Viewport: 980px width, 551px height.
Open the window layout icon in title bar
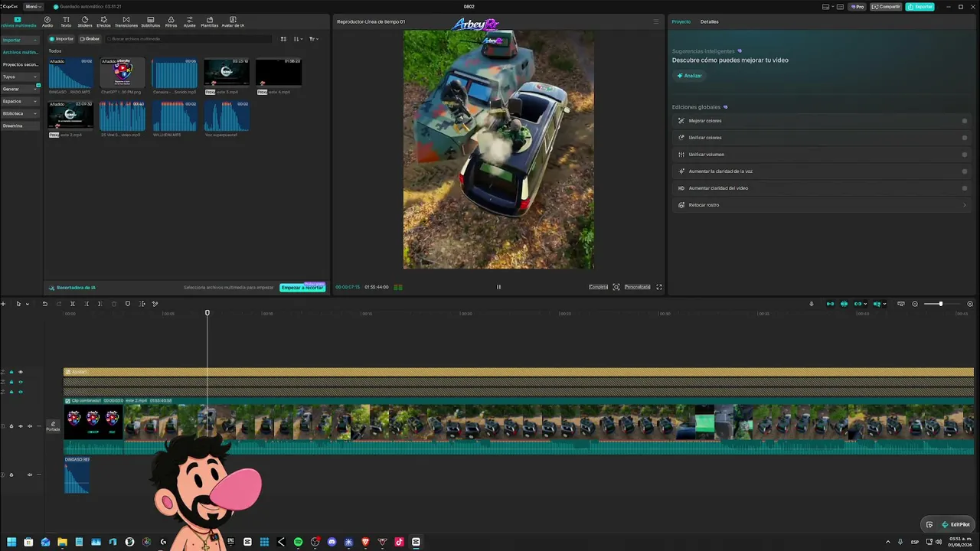(x=826, y=7)
